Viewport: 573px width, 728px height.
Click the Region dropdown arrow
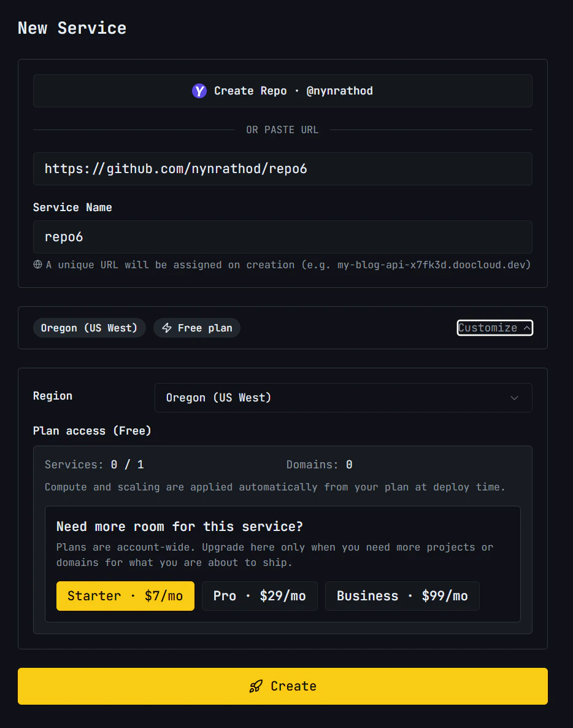(515, 398)
